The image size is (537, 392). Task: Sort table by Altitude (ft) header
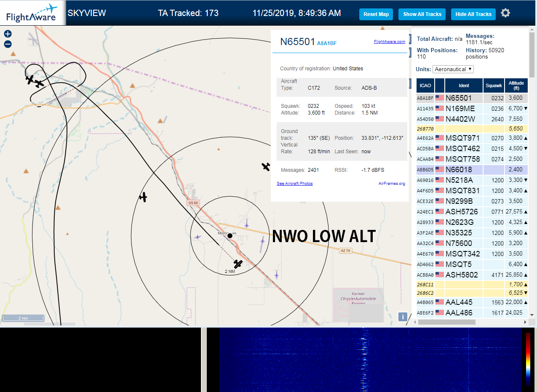(x=516, y=85)
